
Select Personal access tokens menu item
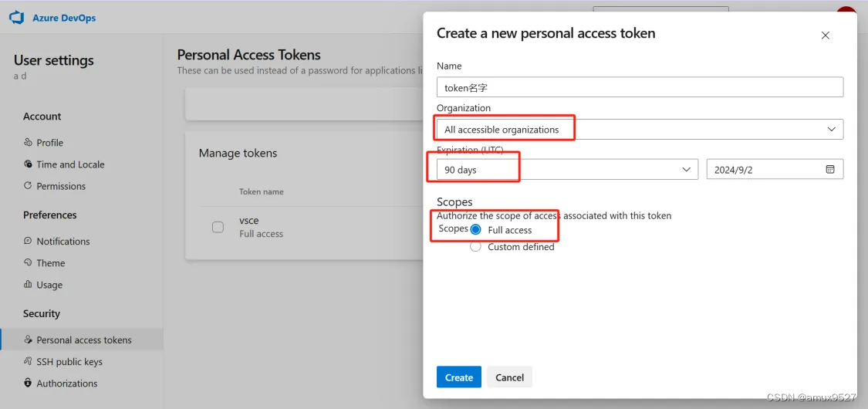tap(82, 340)
